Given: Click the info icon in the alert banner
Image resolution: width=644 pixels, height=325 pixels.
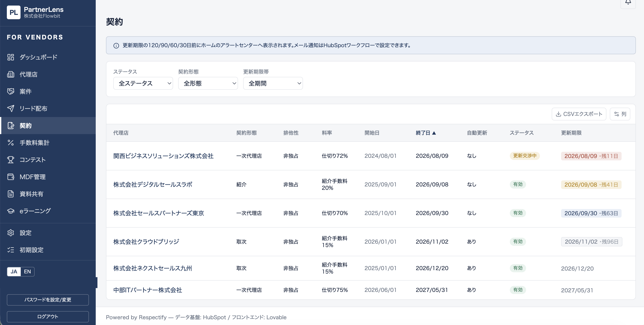Looking at the screenshot, I should [116, 45].
